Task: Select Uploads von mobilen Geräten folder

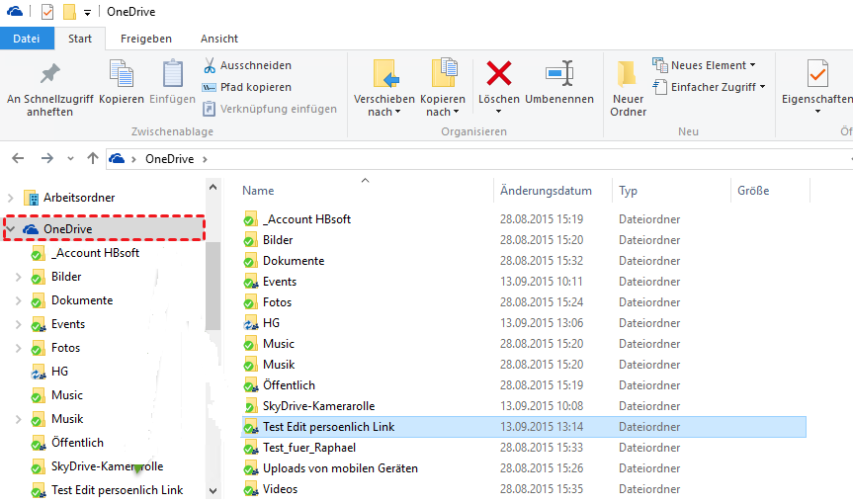Action: 341,468
